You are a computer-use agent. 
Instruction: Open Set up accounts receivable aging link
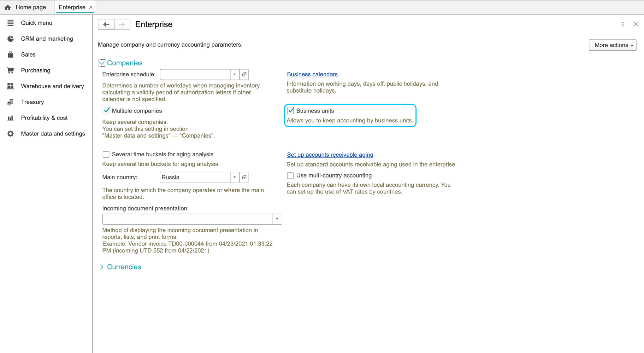(330, 155)
